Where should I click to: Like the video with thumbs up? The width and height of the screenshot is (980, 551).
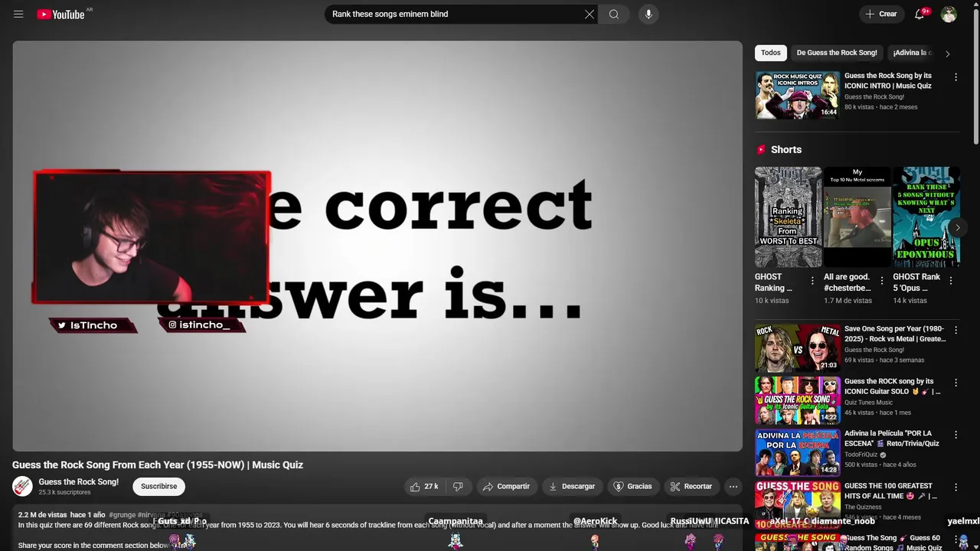(x=425, y=487)
